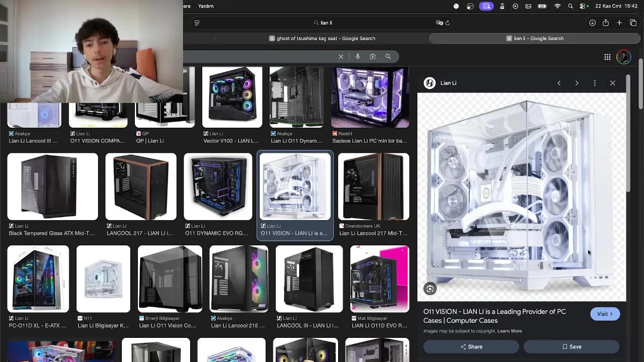Open LANCOOL III - LIAN LI image
Image resolution: width=644 pixels, height=362 pixels.
pyautogui.click(x=309, y=279)
